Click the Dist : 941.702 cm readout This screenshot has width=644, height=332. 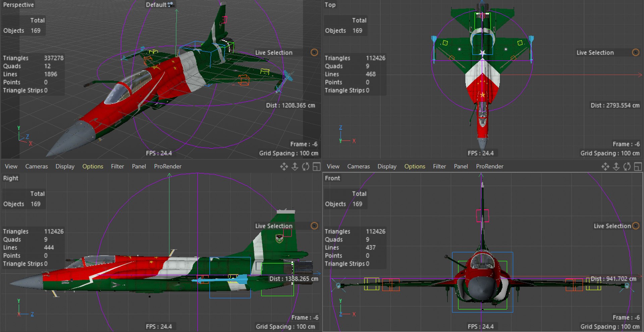[x=613, y=279]
